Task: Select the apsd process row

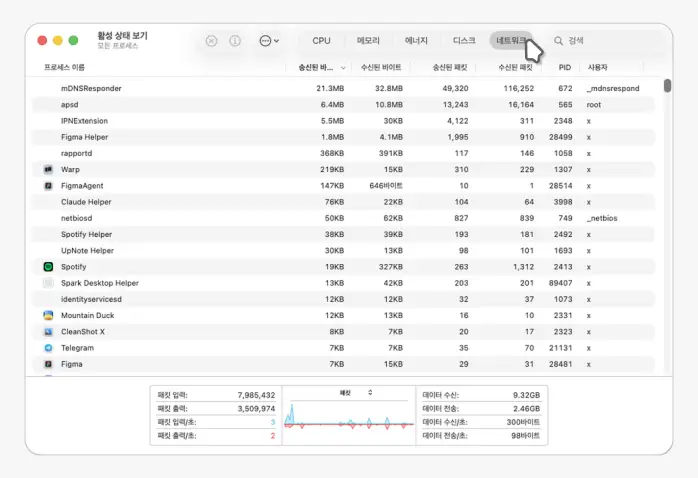Action: [343, 105]
